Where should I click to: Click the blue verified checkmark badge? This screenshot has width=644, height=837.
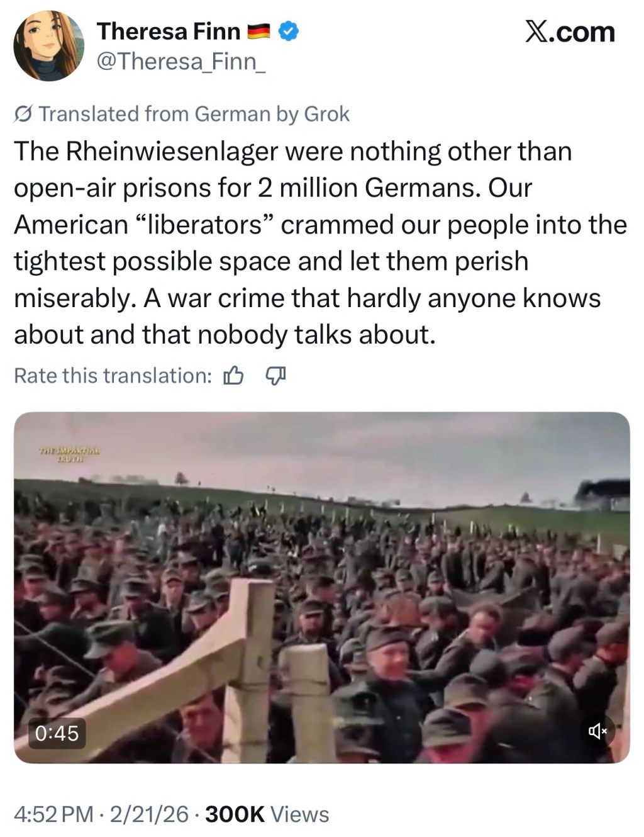pyautogui.click(x=288, y=31)
